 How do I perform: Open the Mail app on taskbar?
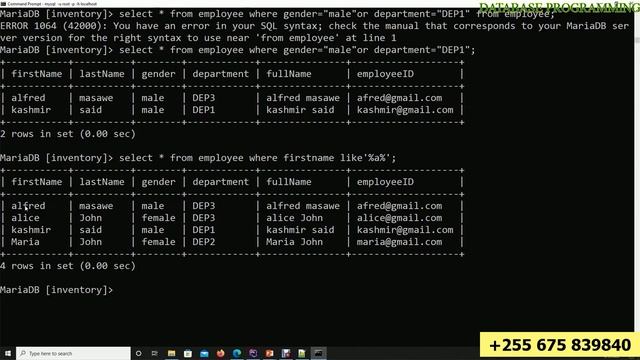coord(204,353)
